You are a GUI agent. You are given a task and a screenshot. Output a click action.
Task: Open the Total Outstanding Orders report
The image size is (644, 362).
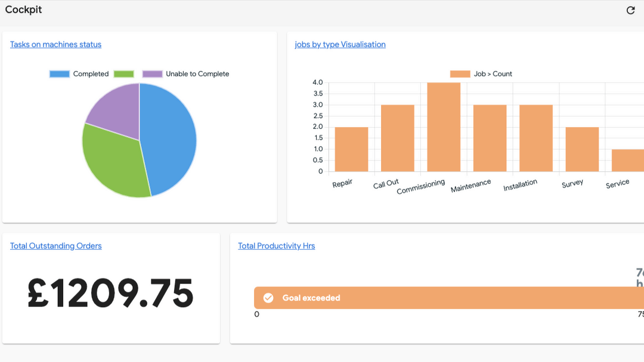click(55, 246)
